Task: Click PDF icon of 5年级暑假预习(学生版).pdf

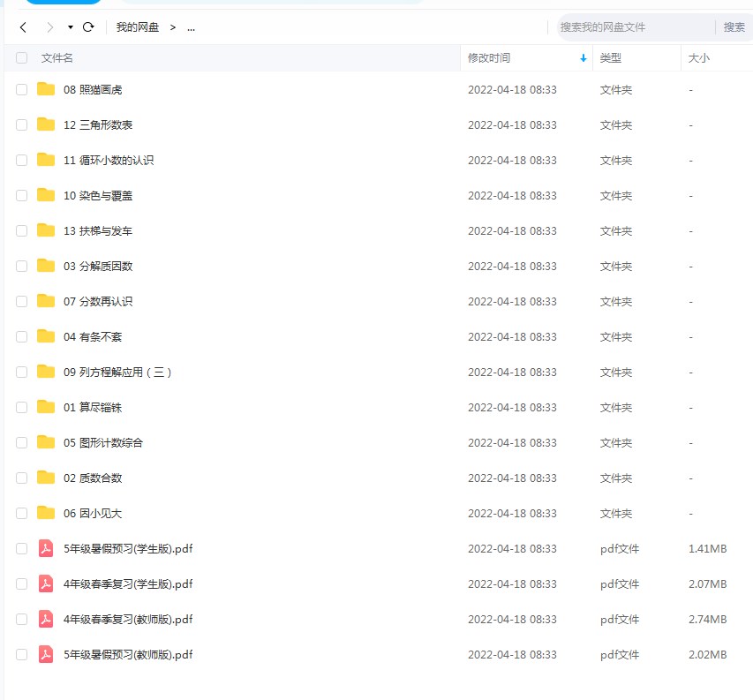Action: (x=46, y=548)
